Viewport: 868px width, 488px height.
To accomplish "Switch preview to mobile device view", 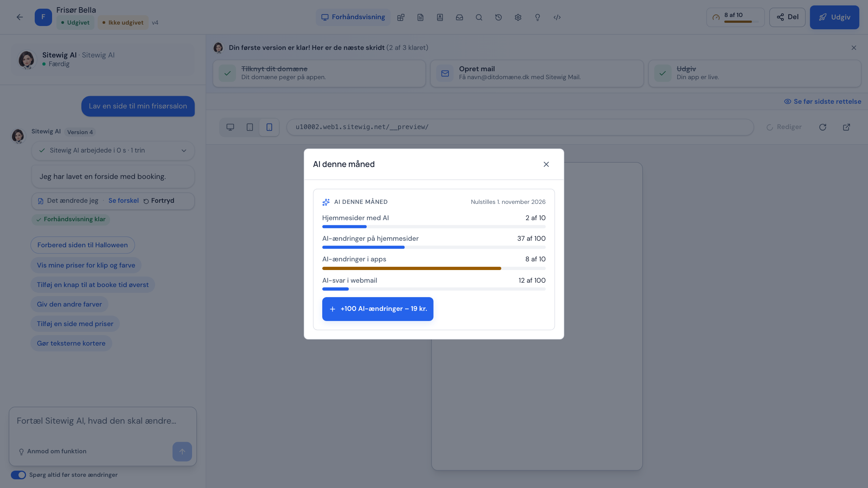I will pyautogui.click(x=269, y=127).
